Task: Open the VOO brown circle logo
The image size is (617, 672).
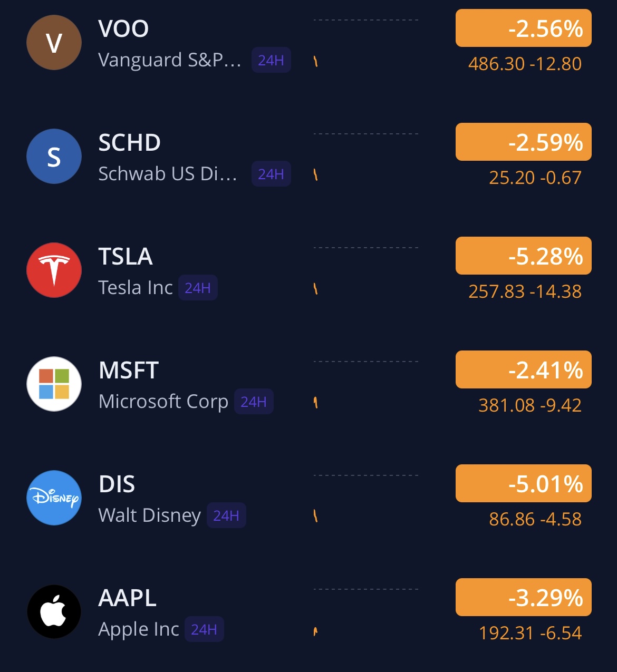Action: [54, 43]
